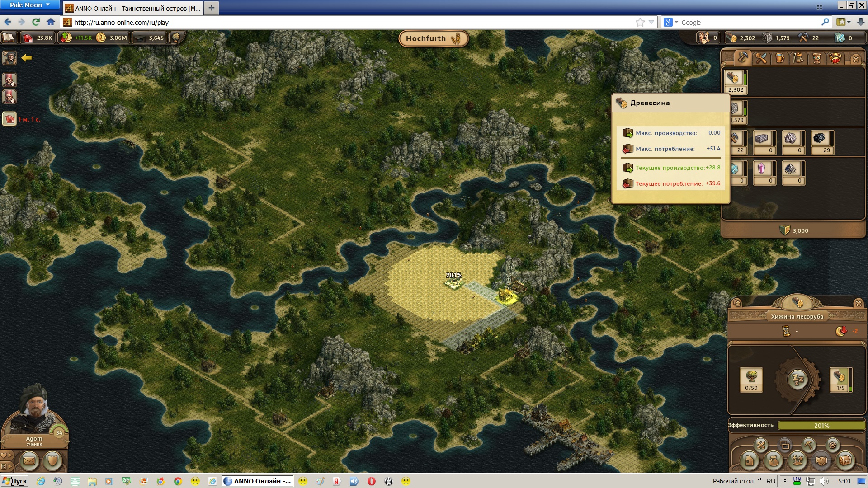
Task: Click the gold coin balance 3.06M
Action: (112, 38)
